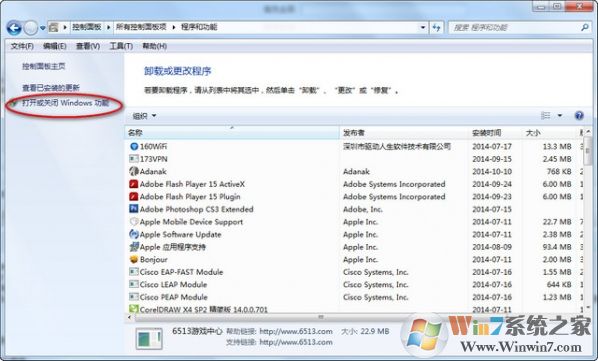Expand the 组织 dropdown menu
The width and height of the screenshot is (598, 361).
(x=144, y=116)
